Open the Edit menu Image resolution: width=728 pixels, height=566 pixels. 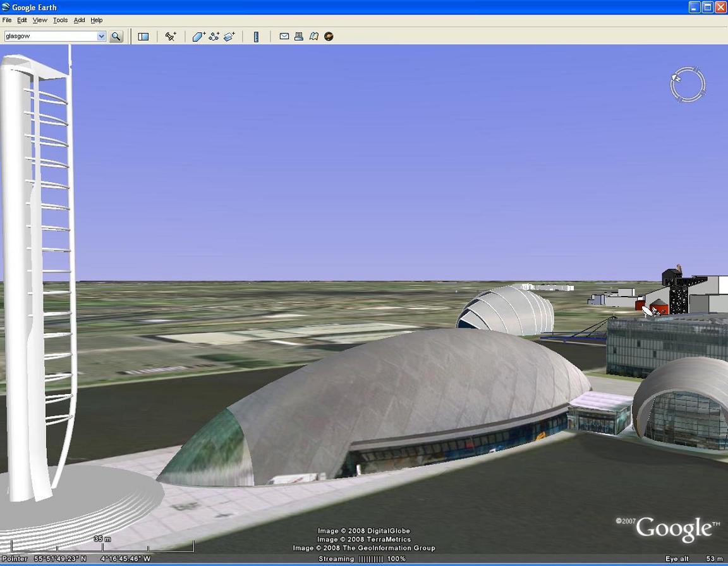22,20
